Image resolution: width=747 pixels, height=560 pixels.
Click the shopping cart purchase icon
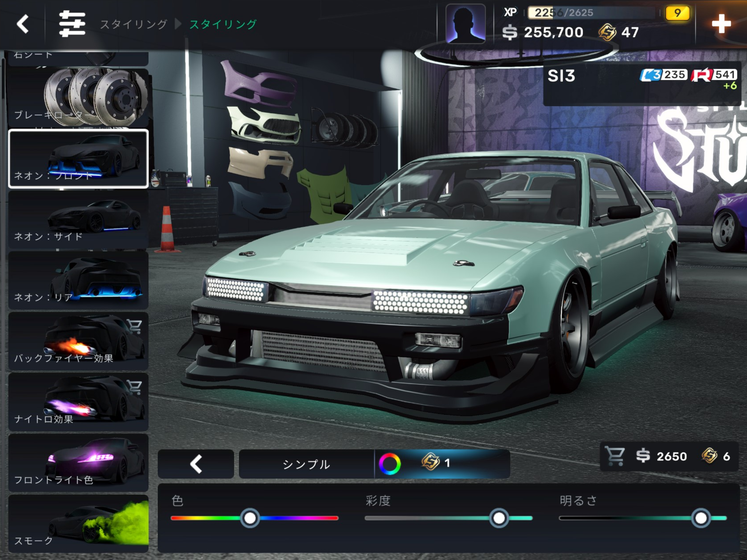(615, 456)
